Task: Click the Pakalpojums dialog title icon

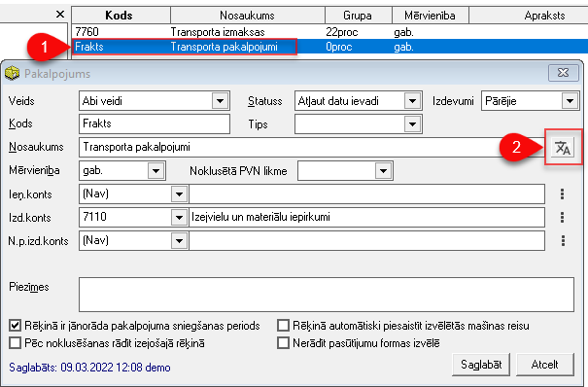Action: click(x=12, y=73)
